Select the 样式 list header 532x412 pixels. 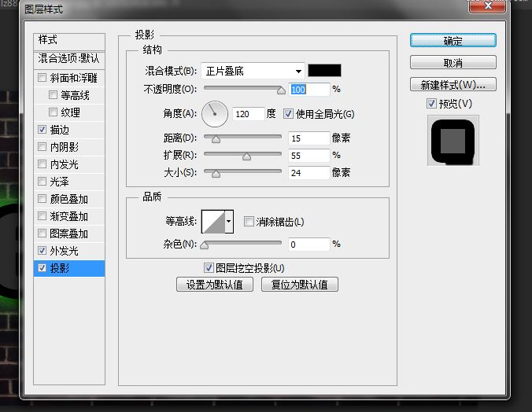pyautogui.click(x=69, y=40)
